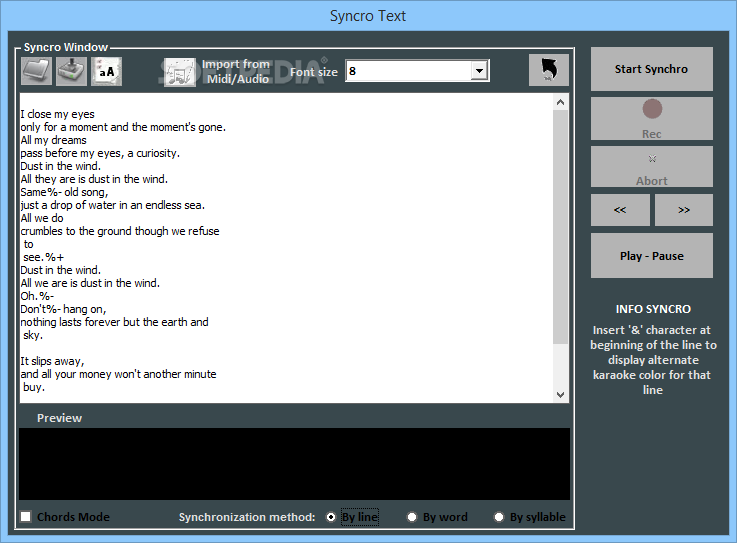The image size is (737, 543).
Task: Click the line 'sky.'
Action: point(33,335)
